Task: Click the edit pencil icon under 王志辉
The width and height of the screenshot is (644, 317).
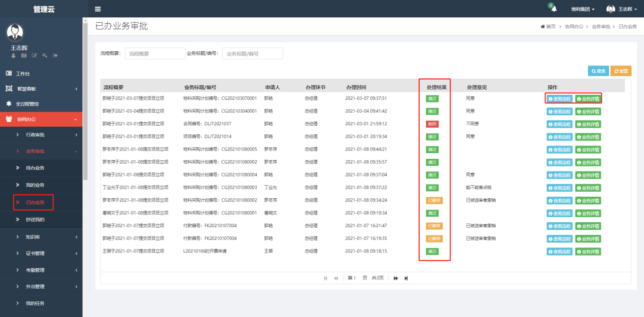Action: (35, 55)
